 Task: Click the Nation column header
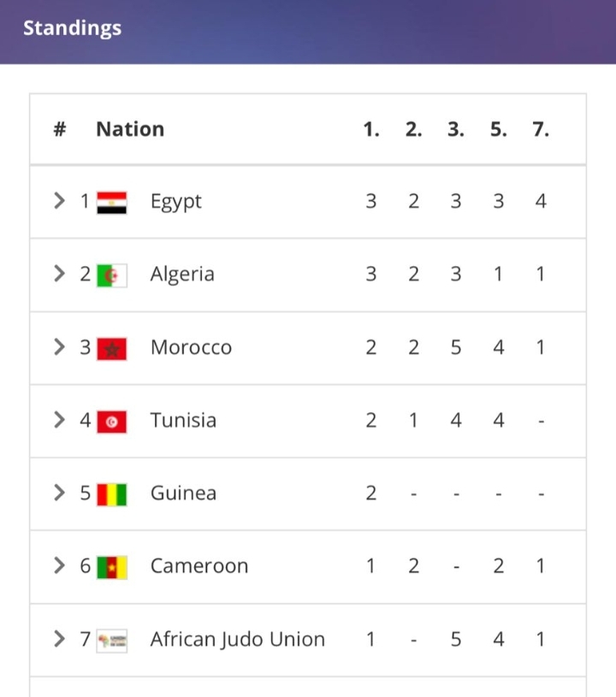130,130
